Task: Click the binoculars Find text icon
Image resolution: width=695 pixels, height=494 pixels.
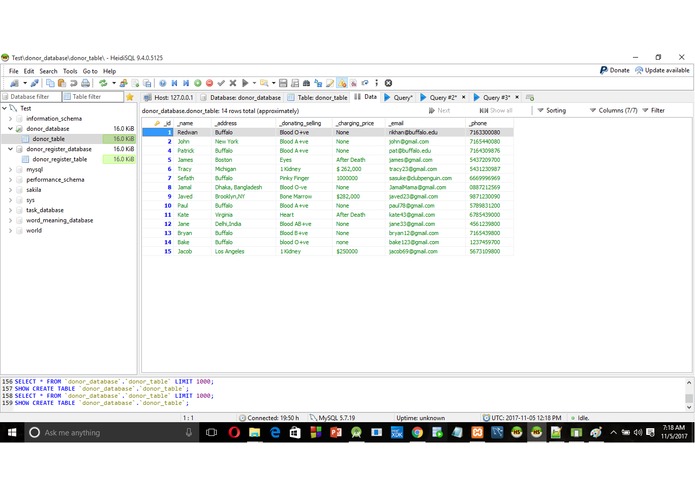Action: coord(306,83)
